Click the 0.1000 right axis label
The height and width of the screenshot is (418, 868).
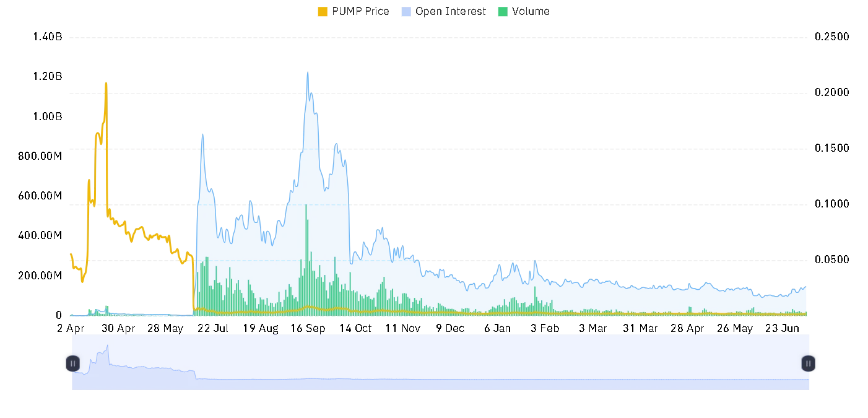coord(831,204)
